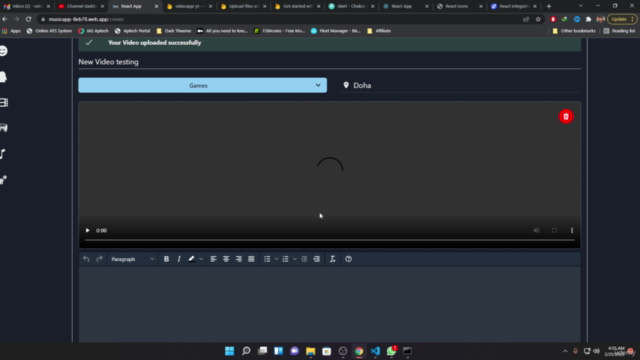Redo edit in text editor
The image size is (640, 360).
tap(99, 259)
